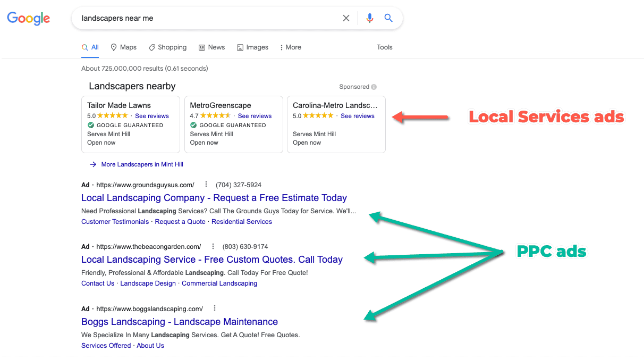Viewport: 644px width, 359px height.
Task: Open See reviews for Carolina-Metro Landscaping
Action: (x=358, y=115)
